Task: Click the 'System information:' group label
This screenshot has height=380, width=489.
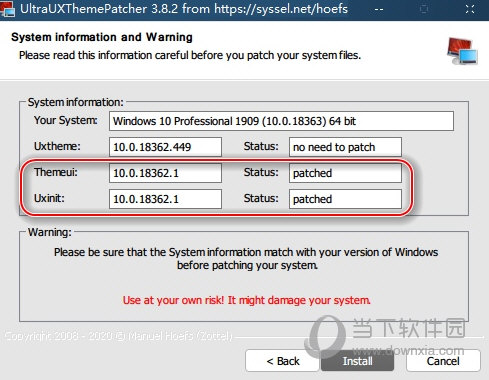Action: pos(75,102)
